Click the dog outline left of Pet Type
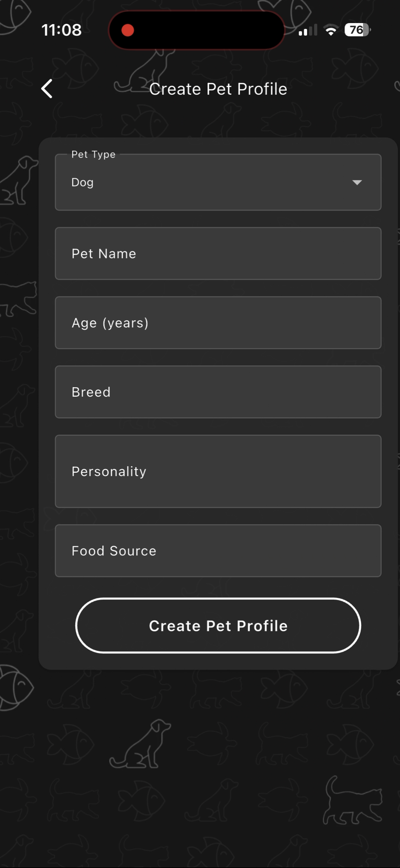This screenshot has height=868, width=400. [20, 180]
